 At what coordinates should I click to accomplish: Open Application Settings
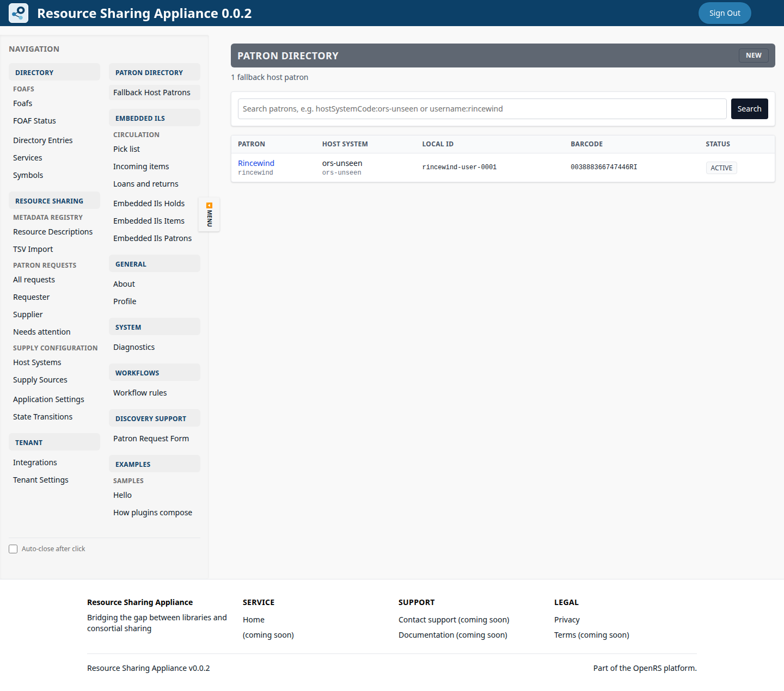pyautogui.click(x=48, y=399)
